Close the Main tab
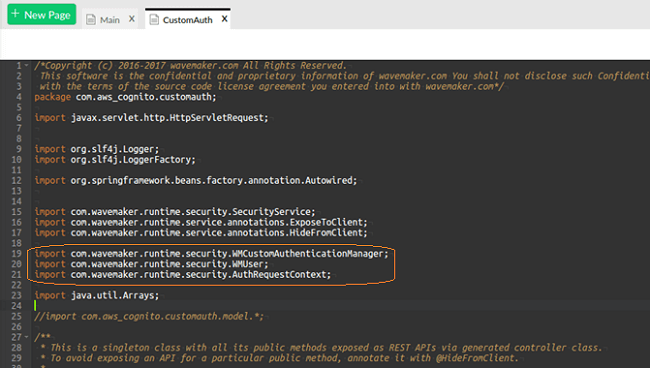Screen dimensions: 650x368 coord(131,19)
